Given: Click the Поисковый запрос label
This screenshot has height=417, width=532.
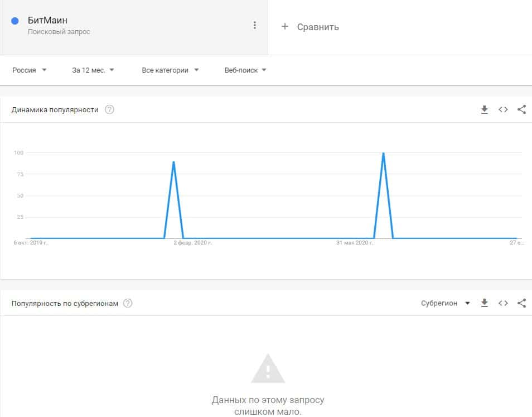Looking at the screenshot, I should click(59, 32).
